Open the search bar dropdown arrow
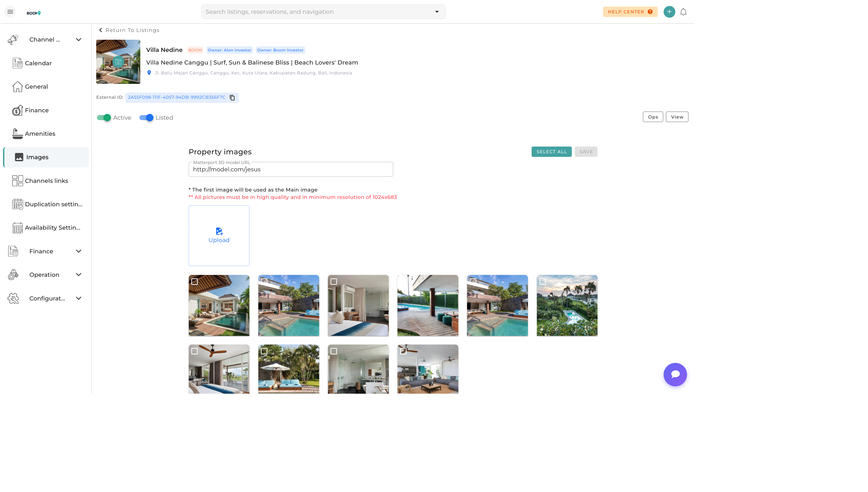The image size is (868, 492). 437,11
